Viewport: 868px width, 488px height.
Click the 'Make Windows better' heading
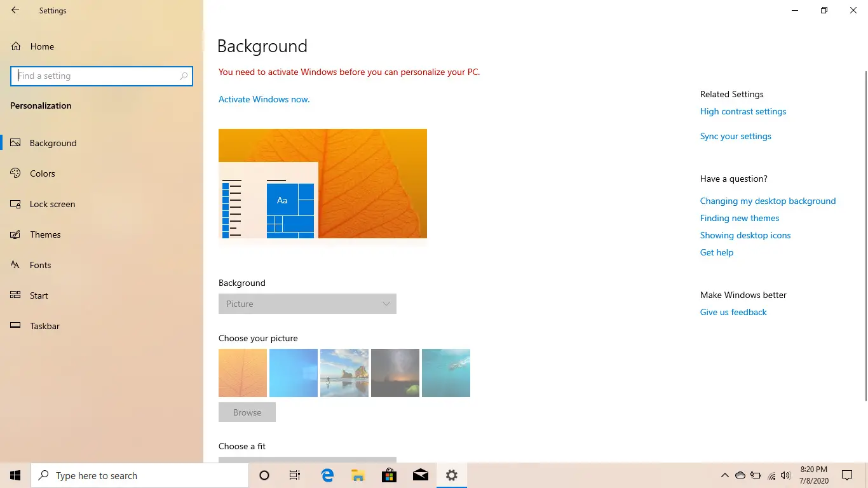(743, 295)
